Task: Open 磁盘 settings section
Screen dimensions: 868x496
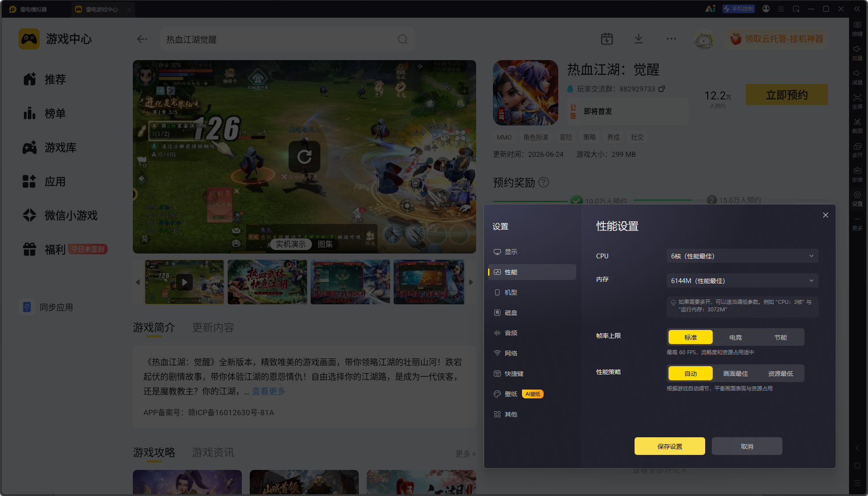Action: tap(532, 313)
